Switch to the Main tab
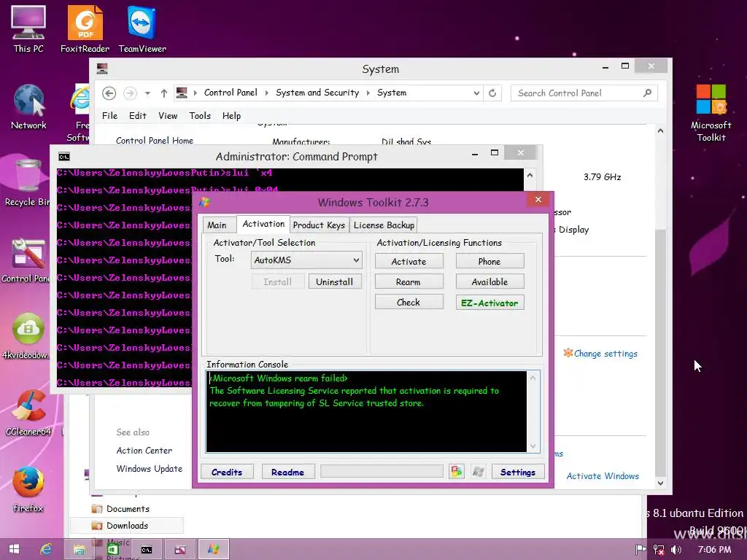 pyautogui.click(x=217, y=225)
